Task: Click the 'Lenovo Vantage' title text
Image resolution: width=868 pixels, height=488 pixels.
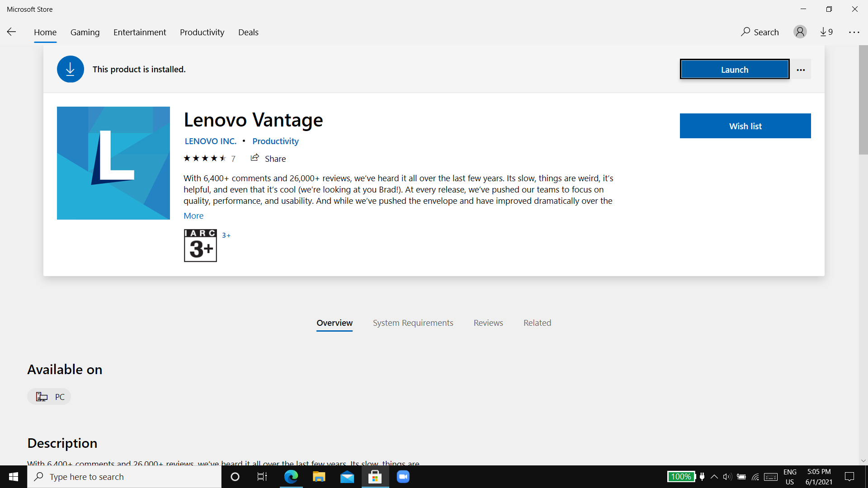Action: tap(253, 120)
